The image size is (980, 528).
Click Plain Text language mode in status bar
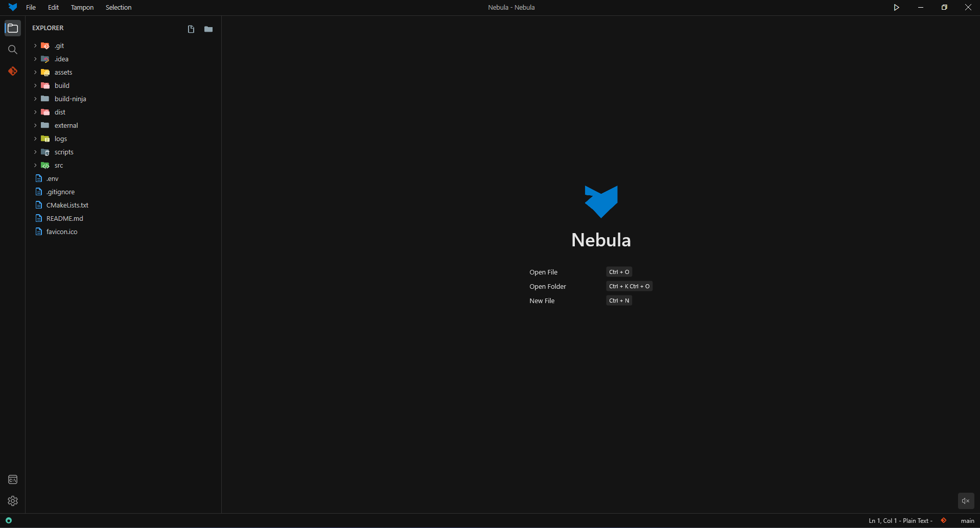[x=916, y=521]
